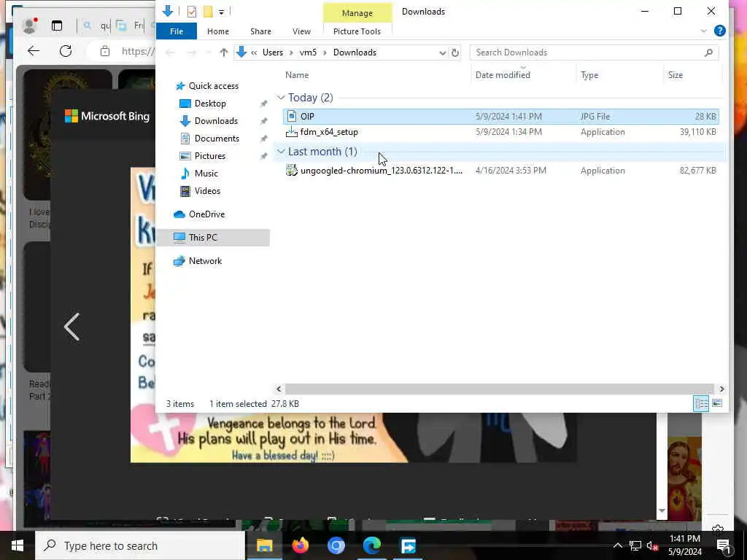Click the search magnifier icon
The image size is (747, 560).
(708, 52)
